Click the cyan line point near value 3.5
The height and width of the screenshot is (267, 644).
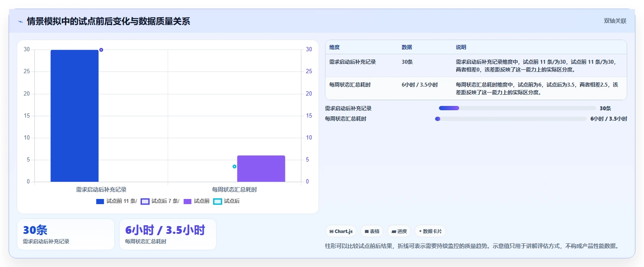pyautogui.click(x=234, y=166)
